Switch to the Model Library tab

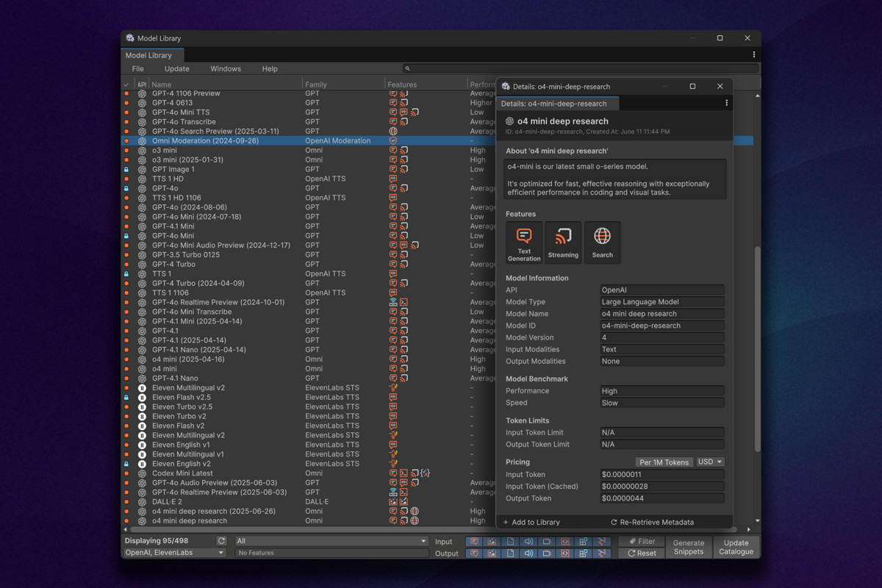[151, 55]
